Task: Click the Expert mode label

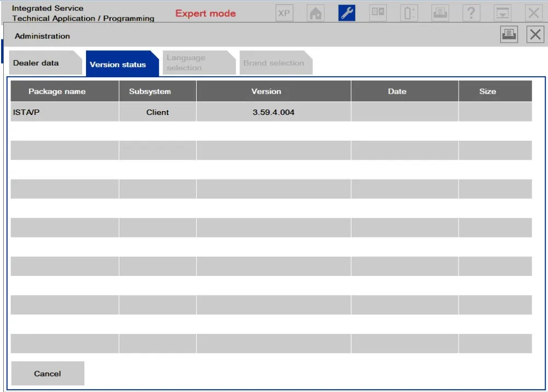Action: [x=206, y=13]
